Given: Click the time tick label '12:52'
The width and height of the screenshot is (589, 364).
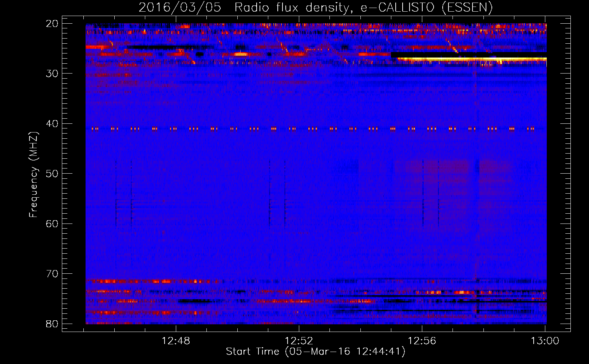Looking at the screenshot, I should (299, 341).
